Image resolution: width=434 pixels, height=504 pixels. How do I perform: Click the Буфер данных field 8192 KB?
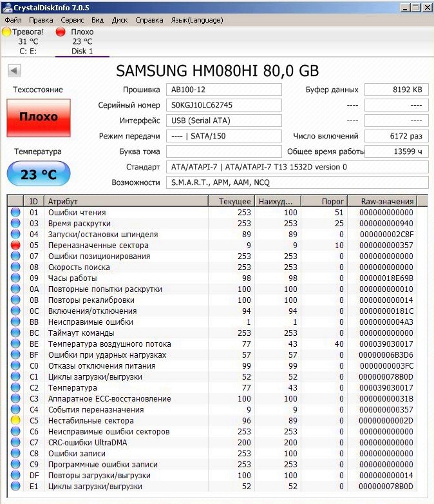click(397, 90)
